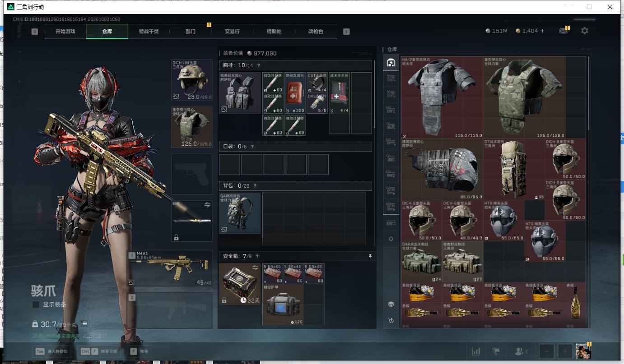Select the HA-2重型防弹衣 armor in warehouse
Image resolution: width=624 pixels, height=364 pixels.
click(x=442, y=97)
